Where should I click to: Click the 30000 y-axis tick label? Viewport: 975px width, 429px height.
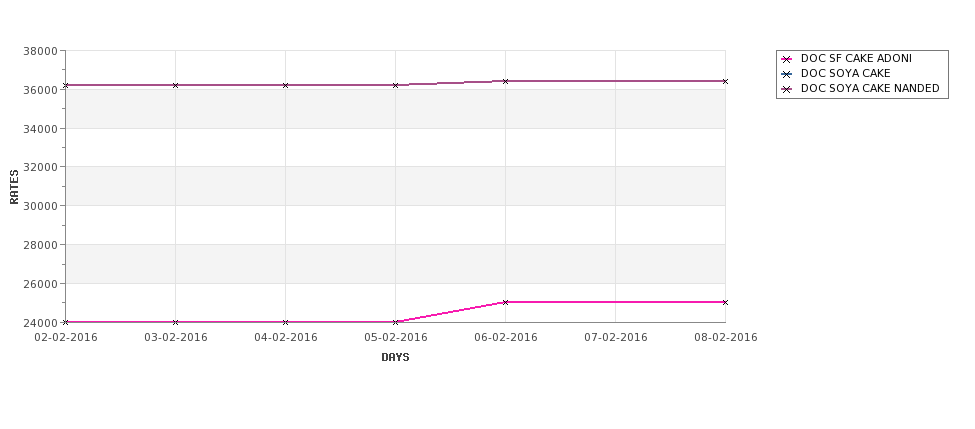pos(40,206)
